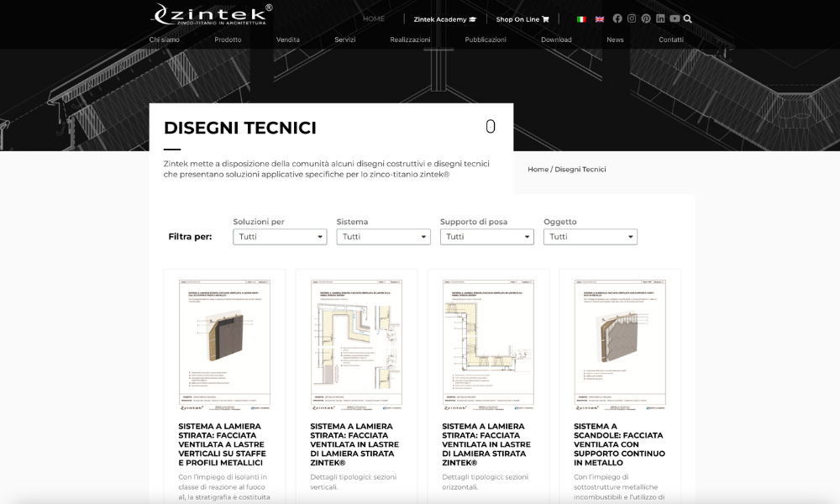Expand the Soluzioni per dropdown

[280, 237]
